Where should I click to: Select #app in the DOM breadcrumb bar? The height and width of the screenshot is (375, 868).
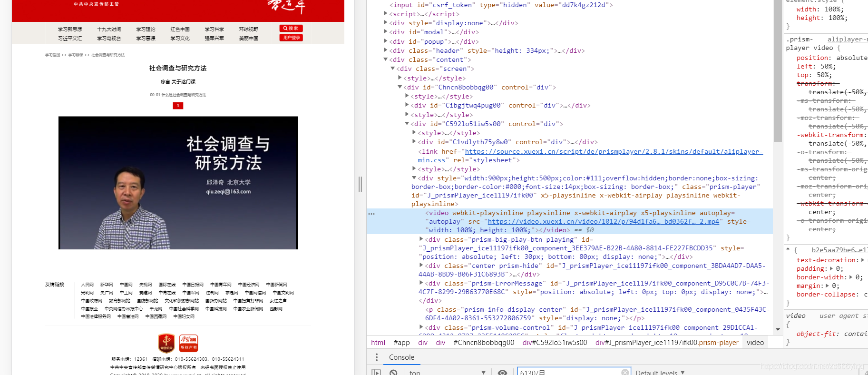point(402,343)
